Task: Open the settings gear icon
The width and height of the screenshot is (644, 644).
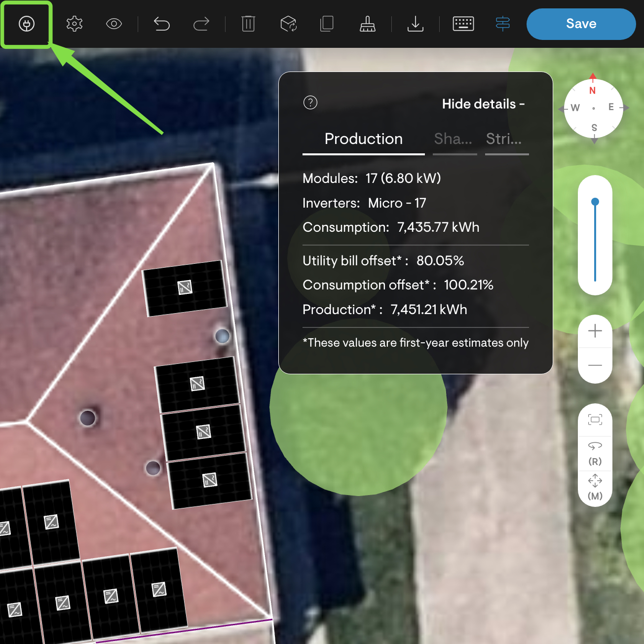Action: coord(75,24)
